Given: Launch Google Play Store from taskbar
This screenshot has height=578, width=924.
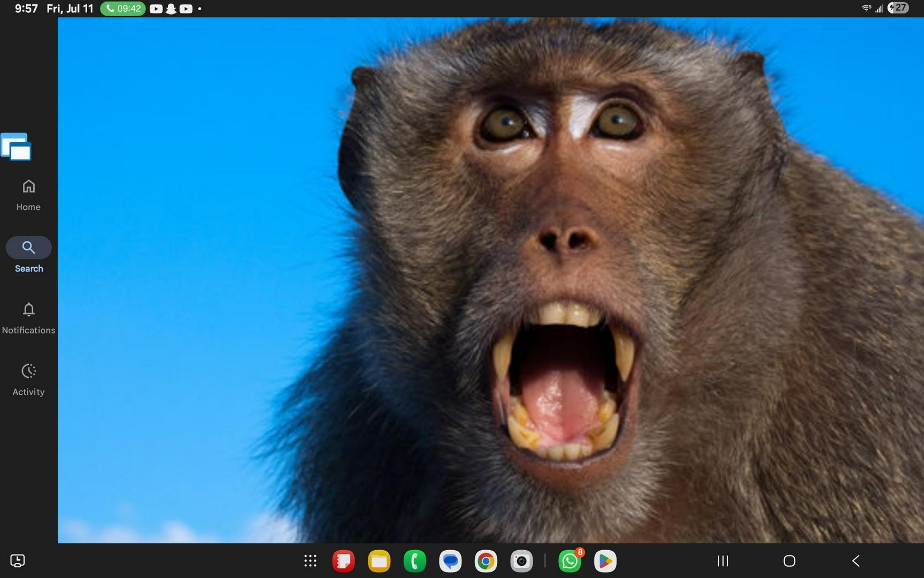Looking at the screenshot, I should click(x=605, y=561).
